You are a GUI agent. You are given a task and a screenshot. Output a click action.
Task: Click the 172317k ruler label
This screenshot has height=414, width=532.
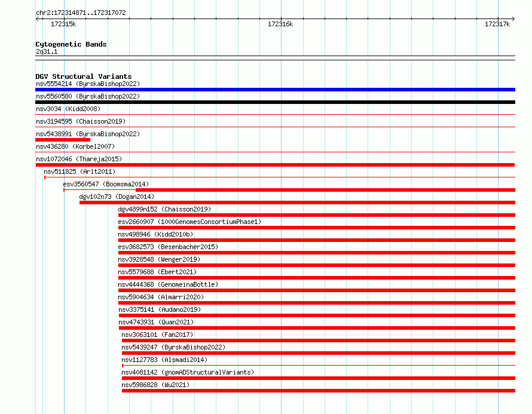(x=497, y=24)
